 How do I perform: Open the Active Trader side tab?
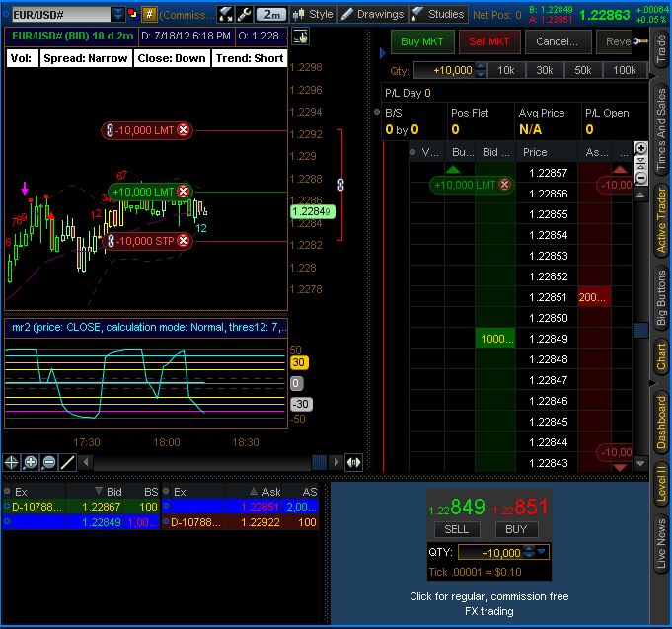[661, 220]
